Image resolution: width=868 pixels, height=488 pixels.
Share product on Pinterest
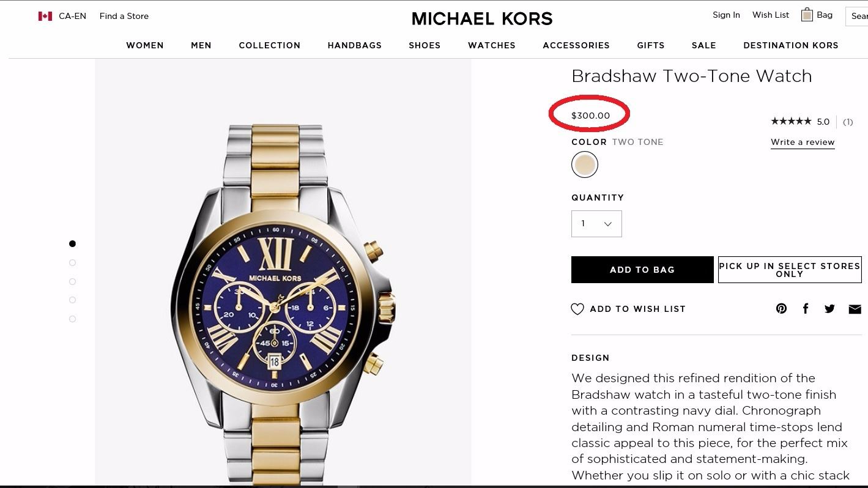(781, 309)
